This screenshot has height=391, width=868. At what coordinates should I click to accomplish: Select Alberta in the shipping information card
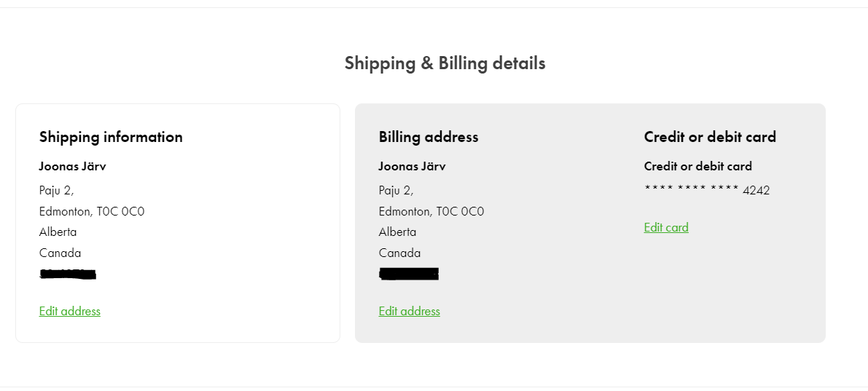(x=58, y=232)
